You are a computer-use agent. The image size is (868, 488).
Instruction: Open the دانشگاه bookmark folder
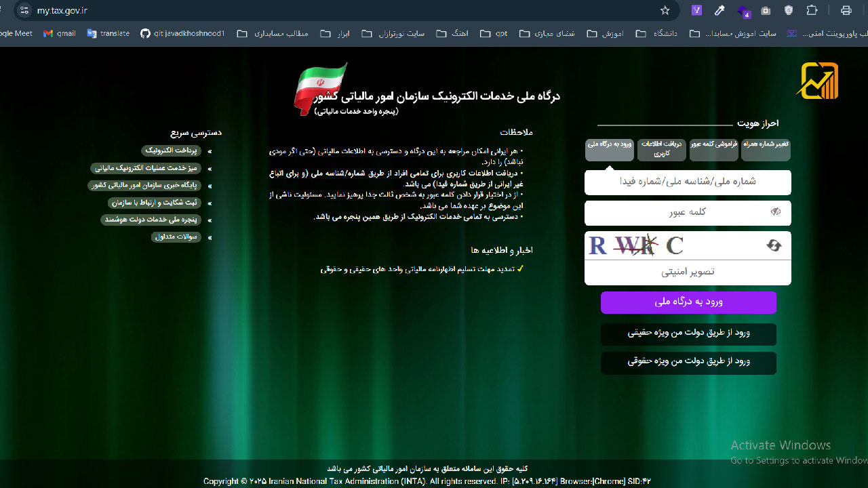pyautogui.click(x=657, y=33)
